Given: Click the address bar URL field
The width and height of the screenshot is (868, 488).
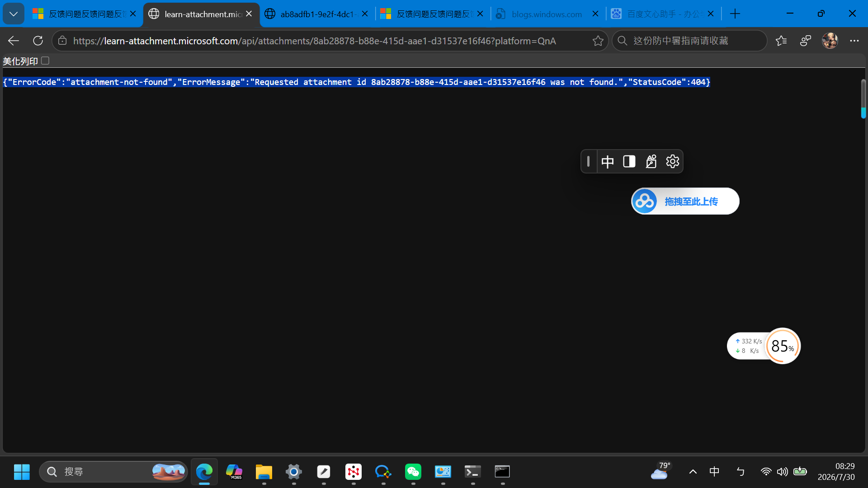Looking at the screenshot, I should pos(330,41).
